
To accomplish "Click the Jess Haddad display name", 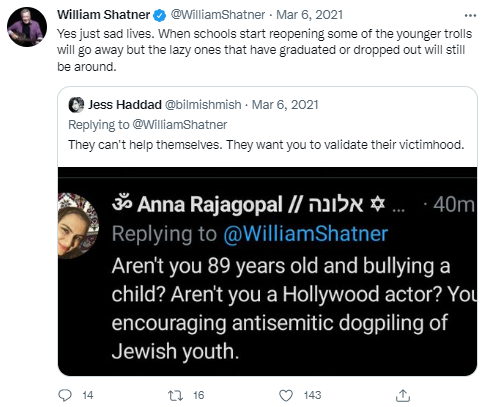I will [125, 105].
